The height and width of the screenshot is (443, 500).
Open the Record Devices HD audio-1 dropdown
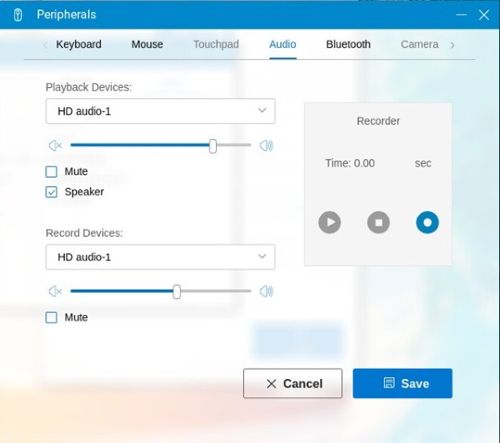(x=160, y=257)
